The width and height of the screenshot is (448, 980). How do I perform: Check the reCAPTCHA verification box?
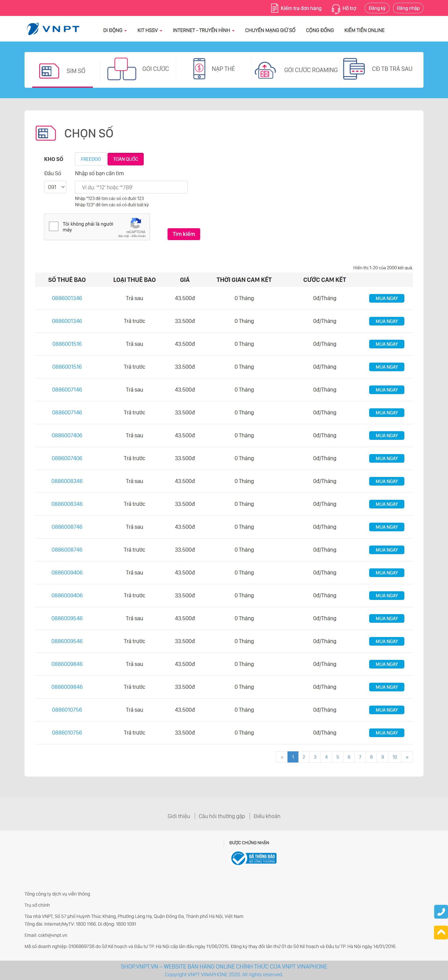(x=54, y=226)
